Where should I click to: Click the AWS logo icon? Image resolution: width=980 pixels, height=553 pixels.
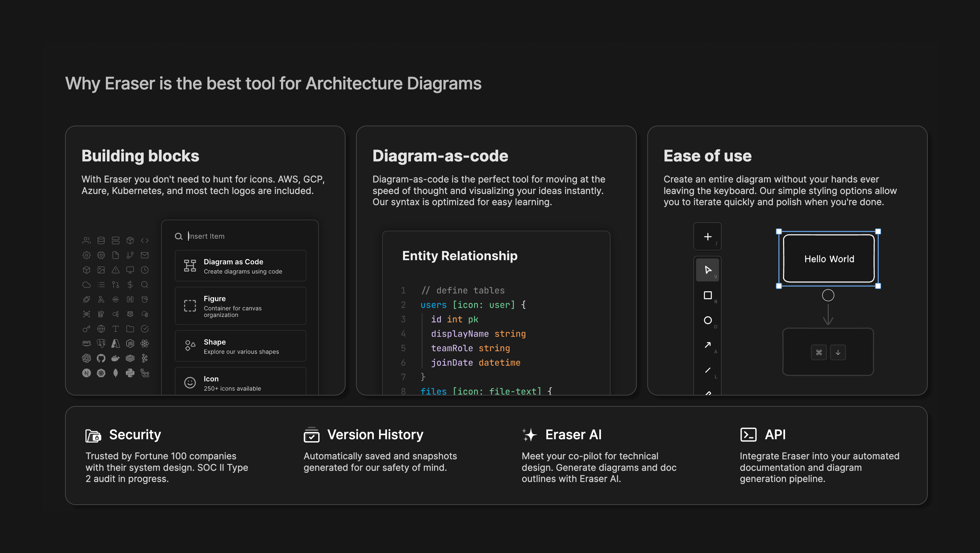pos(86,343)
